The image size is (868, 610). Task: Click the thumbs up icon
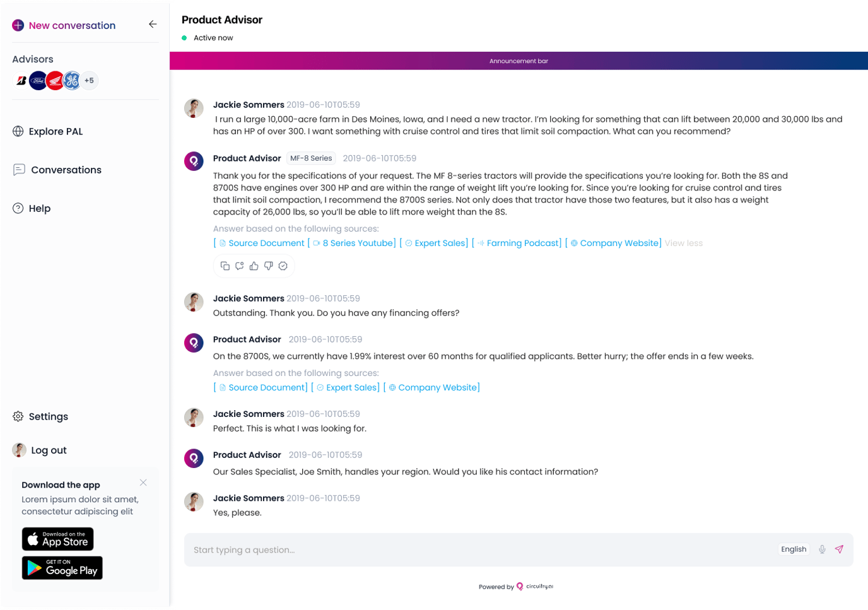(254, 266)
